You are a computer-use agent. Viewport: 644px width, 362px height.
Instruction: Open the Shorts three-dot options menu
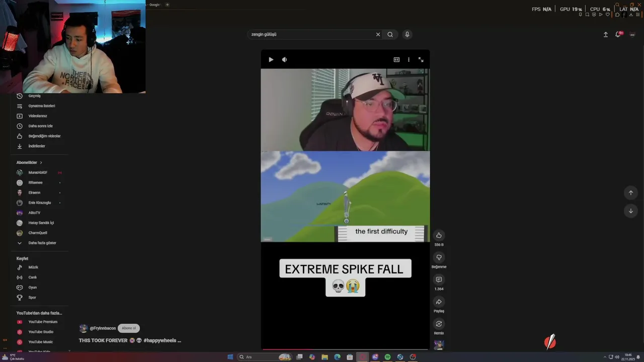(409, 59)
